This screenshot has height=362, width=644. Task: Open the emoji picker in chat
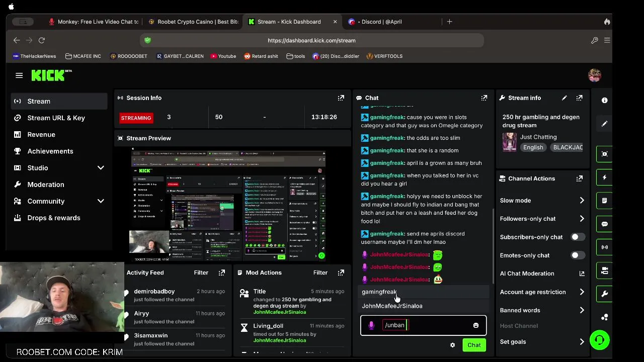coord(476,325)
